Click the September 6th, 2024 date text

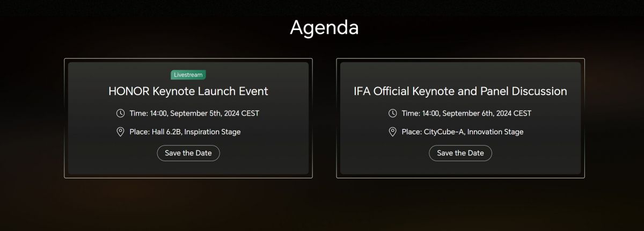478,113
